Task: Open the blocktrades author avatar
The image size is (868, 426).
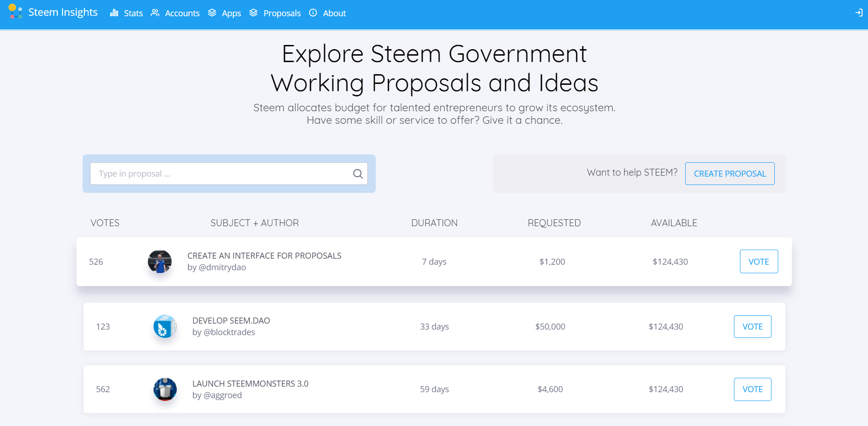Action: (x=165, y=326)
